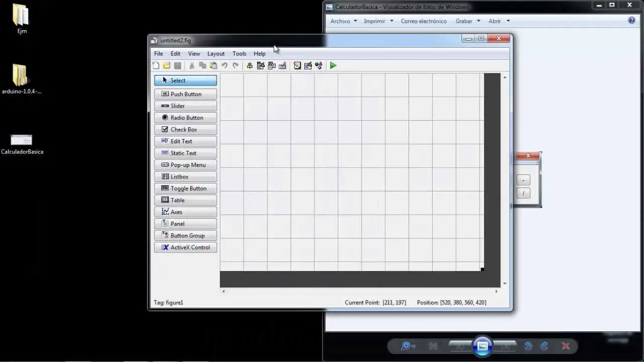
Task: Click the Redo arrow icon
Action: pos(235,65)
